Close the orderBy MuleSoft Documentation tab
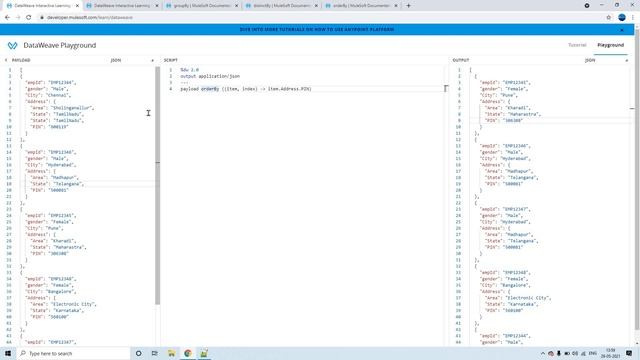The width and height of the screenshot is (640, 360). pos(396,6)
